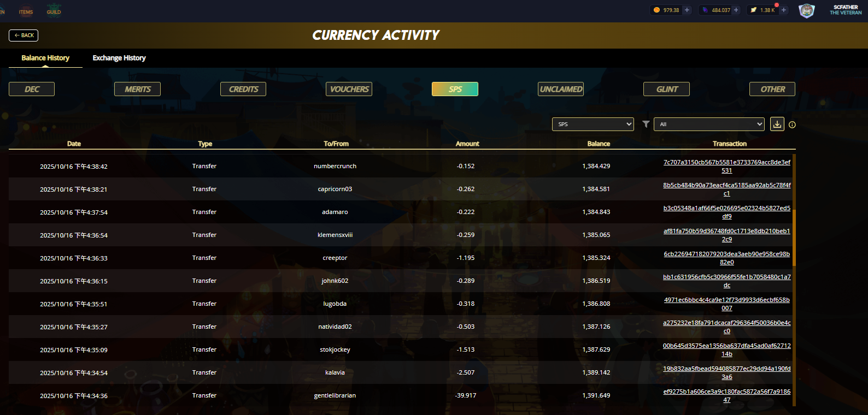Click the orange coin icon beside 979.38

coord(657,10)
